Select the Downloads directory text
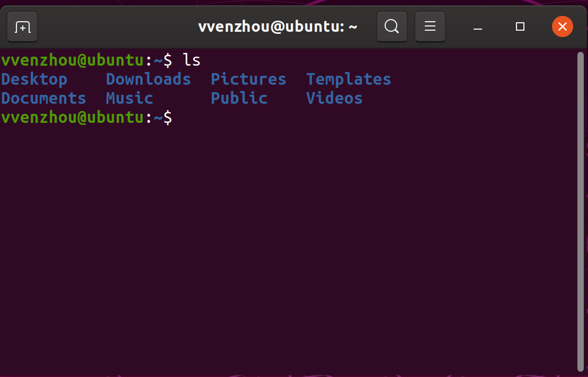Viewport: 588px width, 377px height. pos(148,79)
